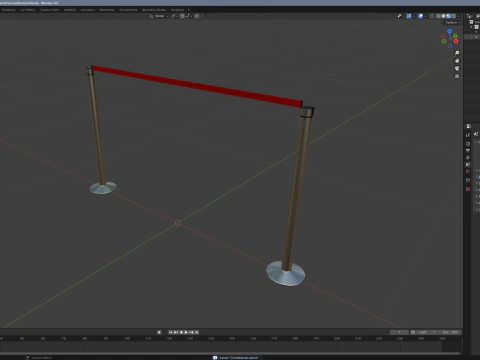This screenshot has height=360, width=480.
Task: Switch perspective/orthographic with the grid icon
Action: pos(457,76)
